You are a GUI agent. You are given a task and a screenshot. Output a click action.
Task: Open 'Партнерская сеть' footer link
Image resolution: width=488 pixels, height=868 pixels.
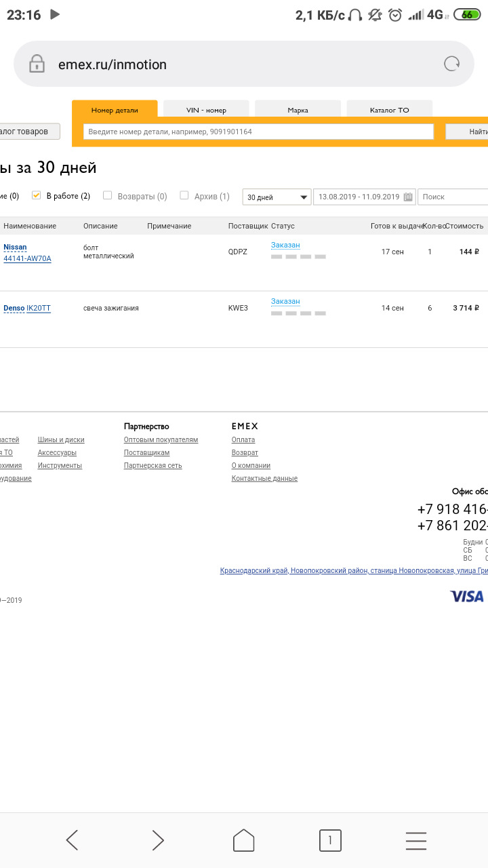pos(153,465)
